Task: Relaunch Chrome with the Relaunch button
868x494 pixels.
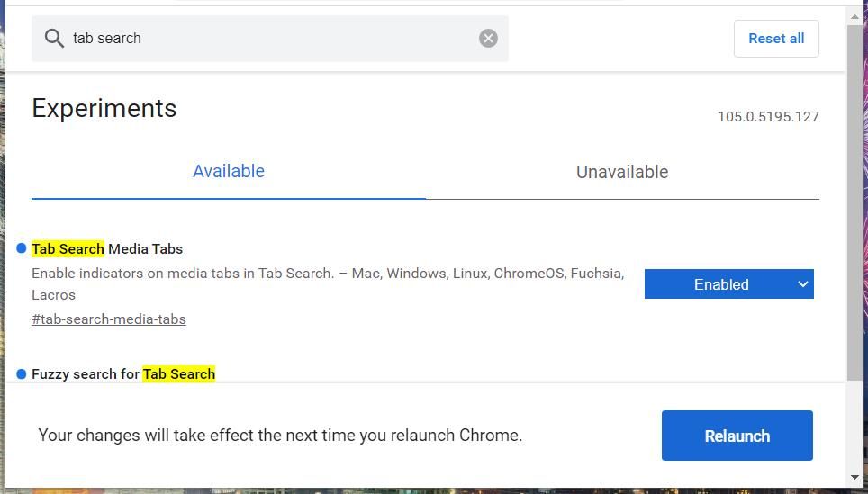Action: [x=737, y=436]
